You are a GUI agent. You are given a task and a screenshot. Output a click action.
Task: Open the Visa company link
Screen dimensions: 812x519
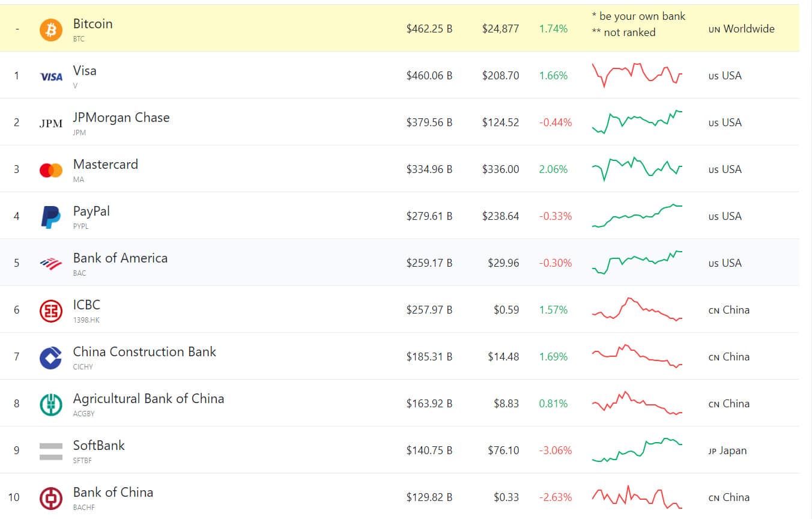(x=85, y=70)
